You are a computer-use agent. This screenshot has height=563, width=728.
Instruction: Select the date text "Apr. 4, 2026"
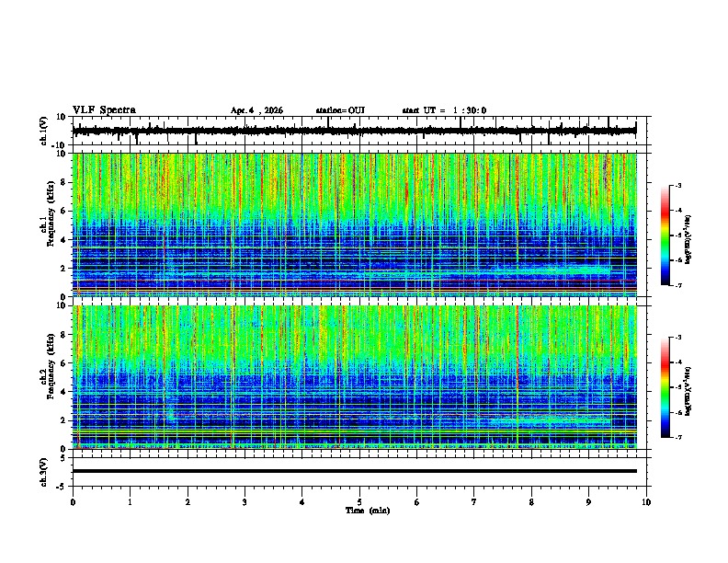pyautogui.click(x=256, y=110)
